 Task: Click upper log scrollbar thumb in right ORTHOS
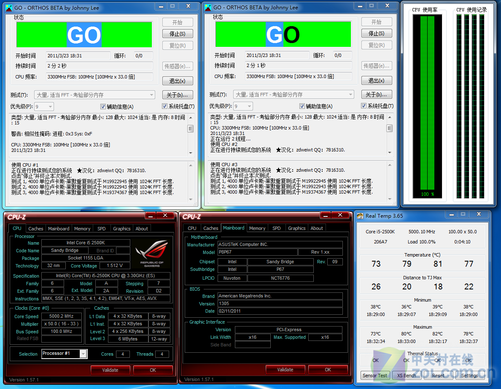click(390, 128)
